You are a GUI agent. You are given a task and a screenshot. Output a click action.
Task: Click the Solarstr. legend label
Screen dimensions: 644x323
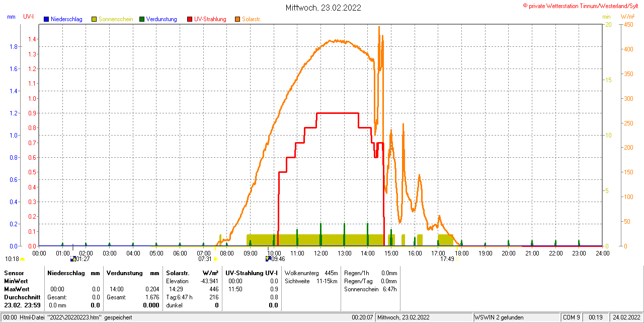(x=252, y=19)
